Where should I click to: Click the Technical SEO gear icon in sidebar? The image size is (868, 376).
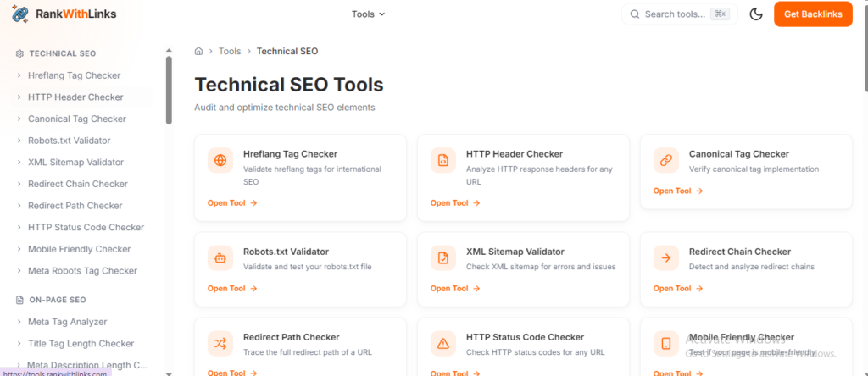[20, 53]
